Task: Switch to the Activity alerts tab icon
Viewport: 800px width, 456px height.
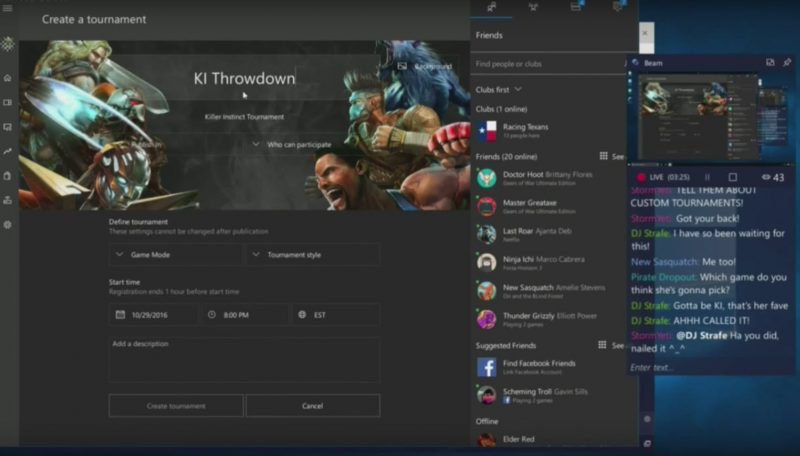Action: (618, 6)
